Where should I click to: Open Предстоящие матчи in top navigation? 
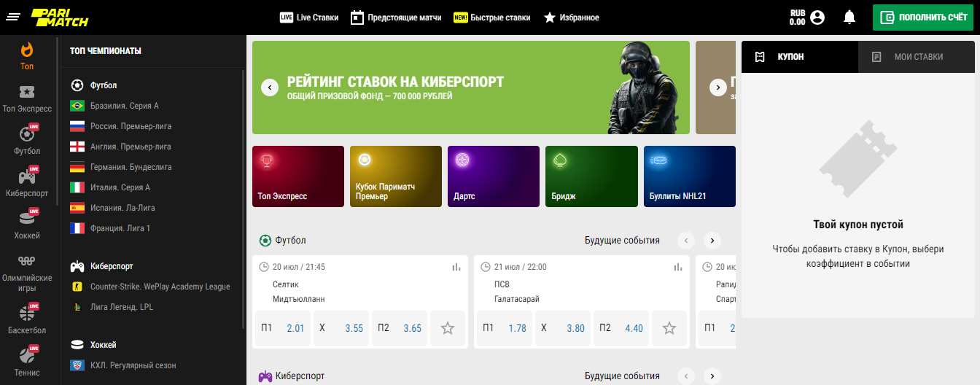click(396, 17)
